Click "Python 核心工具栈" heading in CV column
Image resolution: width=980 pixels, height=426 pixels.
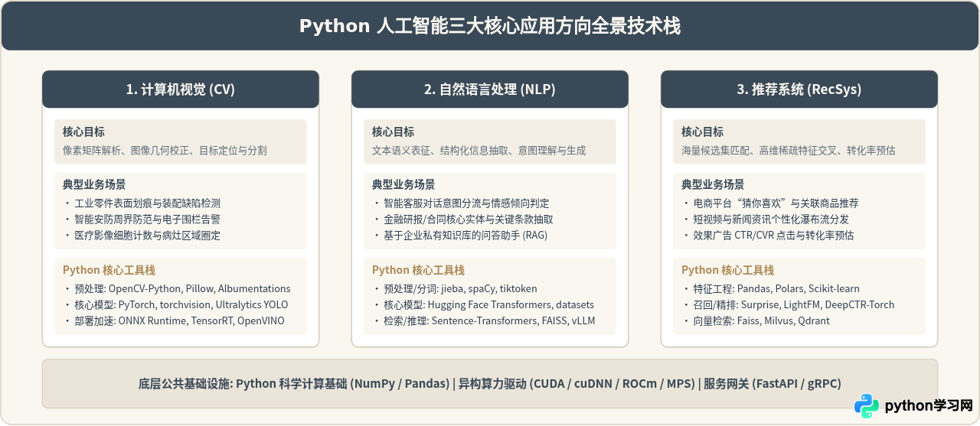click(x=109, y=270)
